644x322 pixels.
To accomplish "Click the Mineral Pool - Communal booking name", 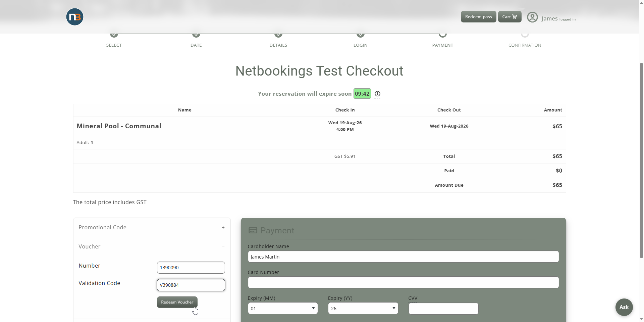I will [x=119, y=126].
